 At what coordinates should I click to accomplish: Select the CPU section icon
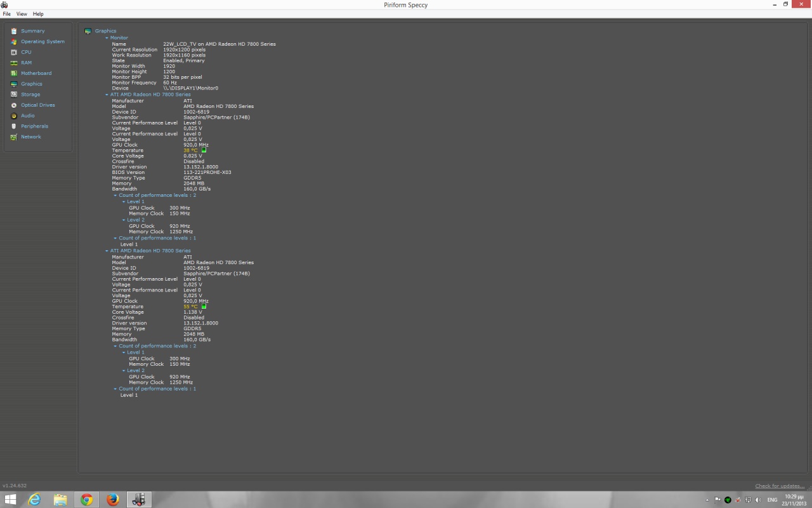pyautogui.click(x=14, y=52)
